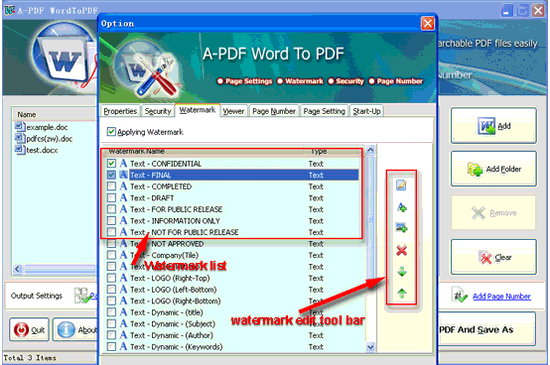Viewport: 550px width, 365px height.
Task: Select the Text - LOGO (Right-Bottom) row
Action: 232,301
